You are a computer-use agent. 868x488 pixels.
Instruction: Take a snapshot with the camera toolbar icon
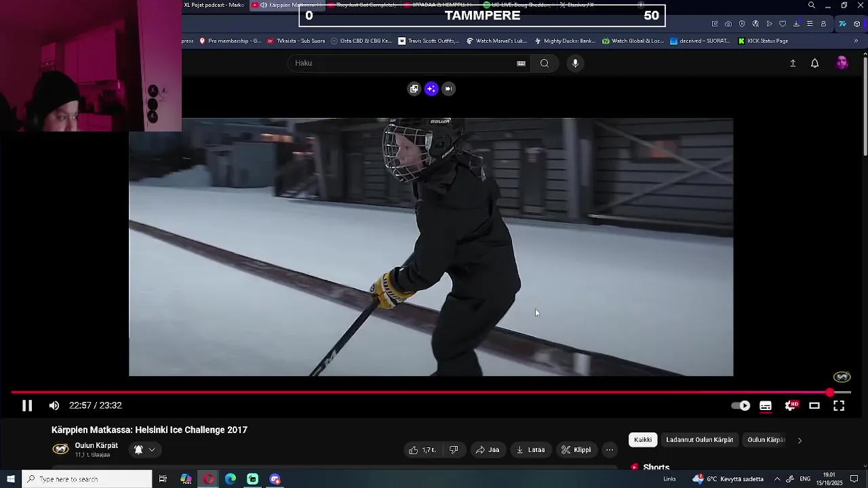pyautogui.click(x=728, y=24)
